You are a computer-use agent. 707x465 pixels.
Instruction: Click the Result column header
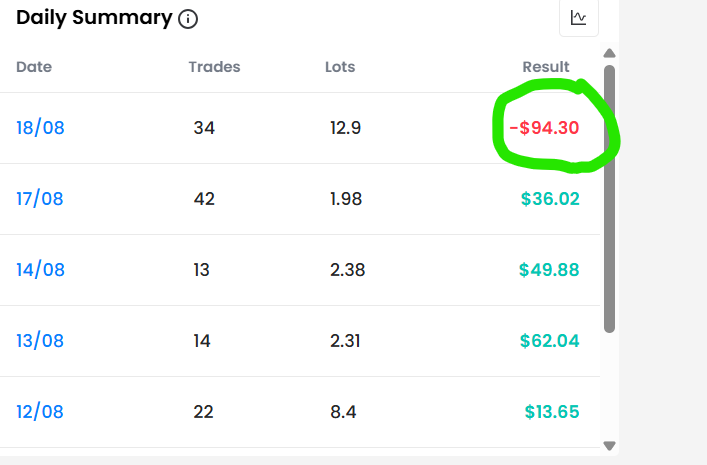(x=546, y=67)
